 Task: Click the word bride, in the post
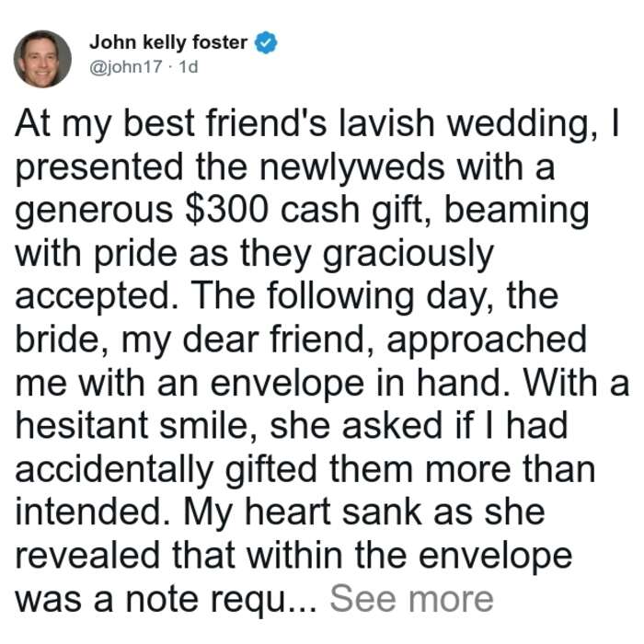click(63, 339)
